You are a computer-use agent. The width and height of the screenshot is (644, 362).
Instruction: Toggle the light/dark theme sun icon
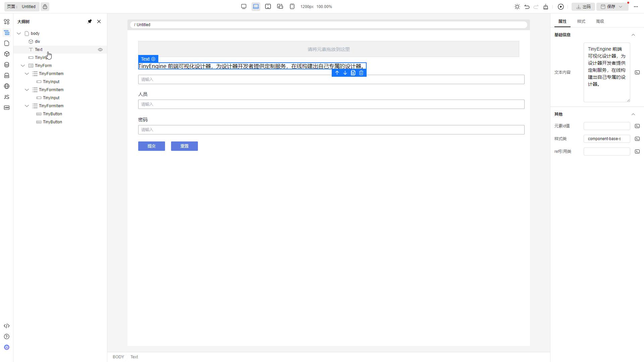(x=517, y=7)
